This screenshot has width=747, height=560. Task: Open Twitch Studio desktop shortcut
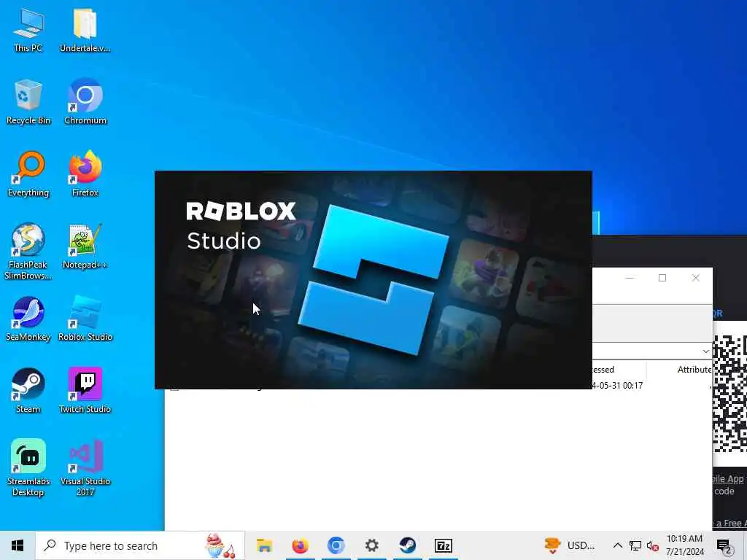[85, 391]
